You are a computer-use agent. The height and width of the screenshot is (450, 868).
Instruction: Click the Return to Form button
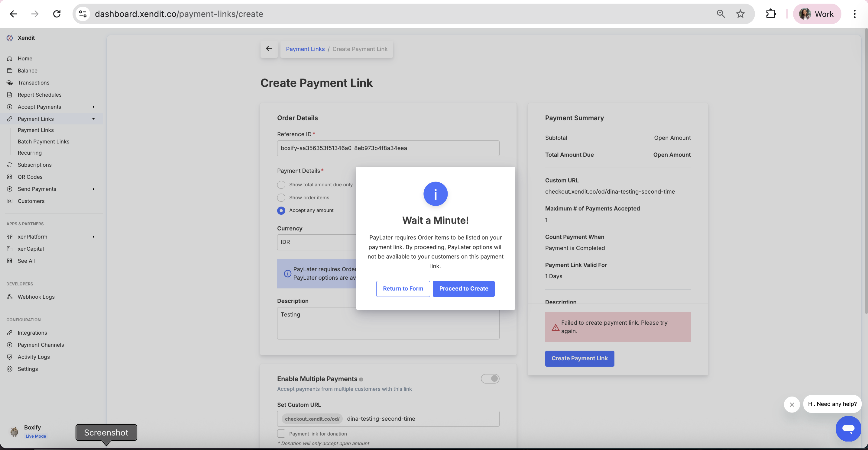[x=403, y=289]
